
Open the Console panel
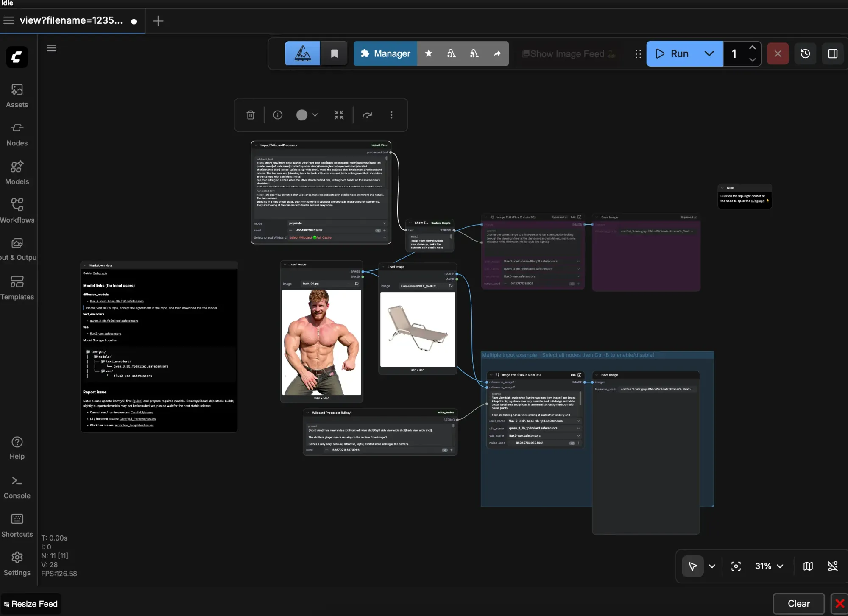coord(17,487)
